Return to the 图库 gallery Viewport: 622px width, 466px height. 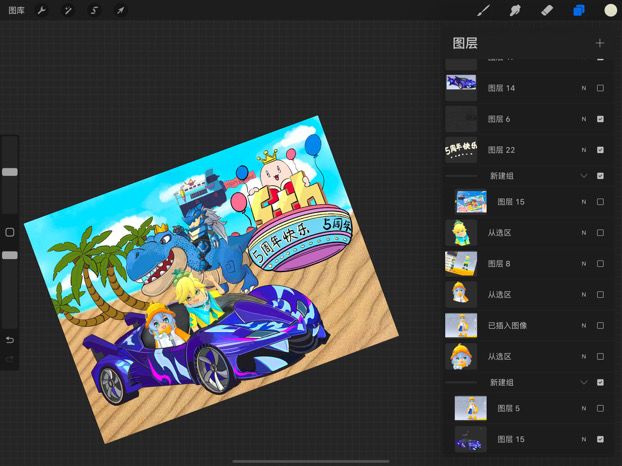pyautogui.click(x=16, y=10)
